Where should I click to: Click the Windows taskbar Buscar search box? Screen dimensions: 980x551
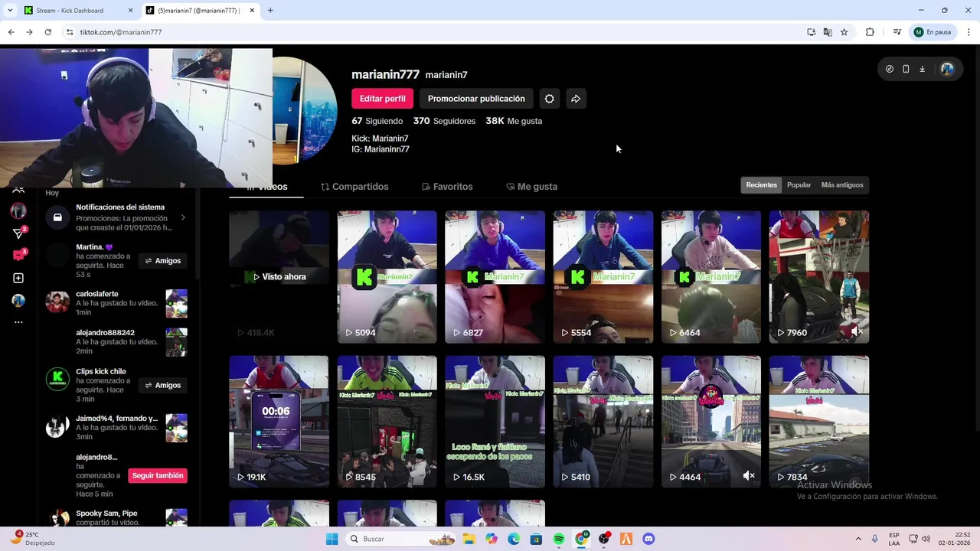click(400, 539)
